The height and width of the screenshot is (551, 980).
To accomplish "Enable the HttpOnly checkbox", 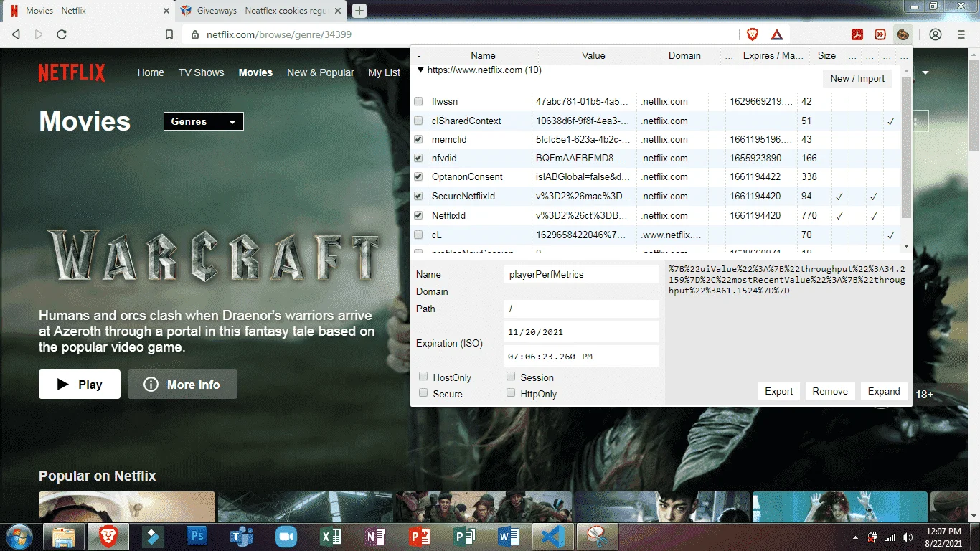I will 511,393.
